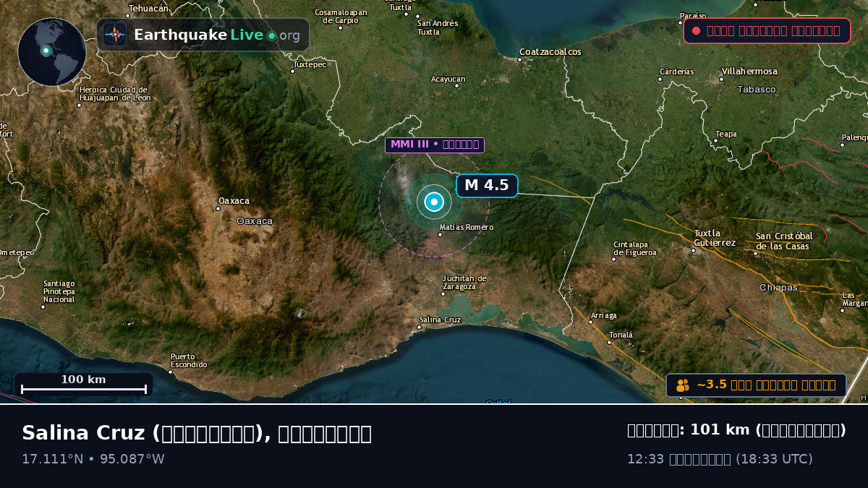Click the Teapa town label
The image size is (868, 488).
pyautogui.click(x=726, y=134)
